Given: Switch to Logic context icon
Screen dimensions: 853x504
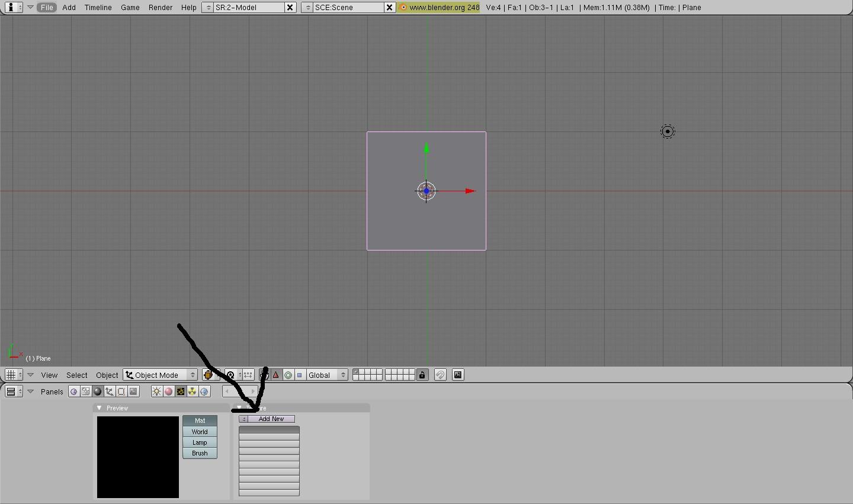Looking at the screenshot, I should (74, 391).
